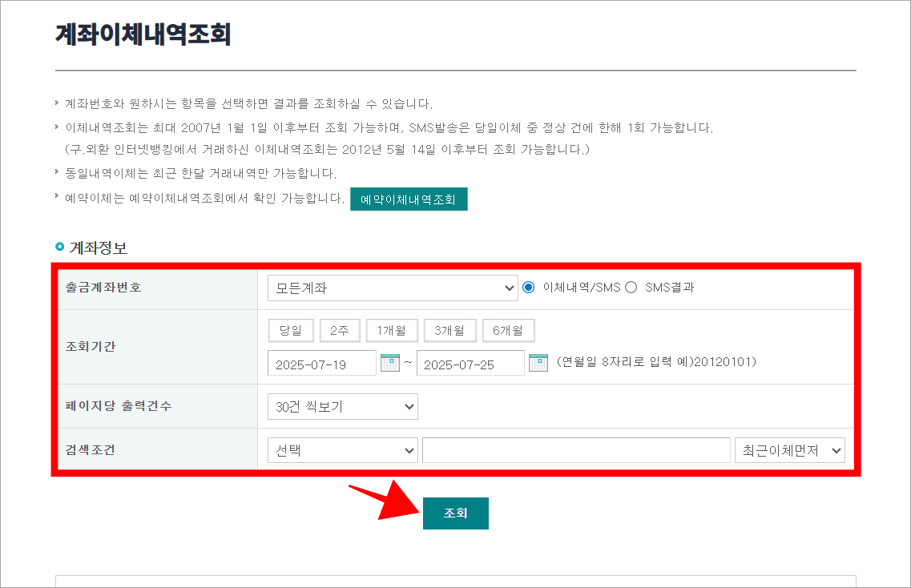911x588 pixels.
Task: Open the start date calendar picker icon
Action: tap(391, 362)
